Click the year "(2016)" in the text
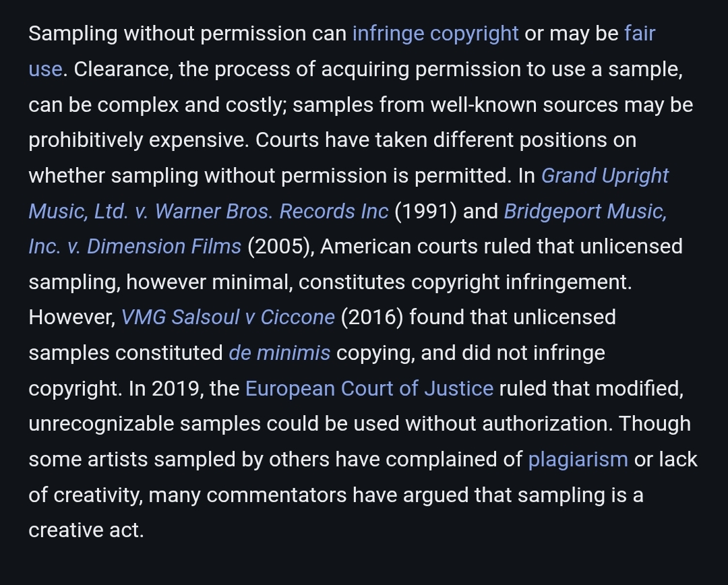 click(372, 317)
